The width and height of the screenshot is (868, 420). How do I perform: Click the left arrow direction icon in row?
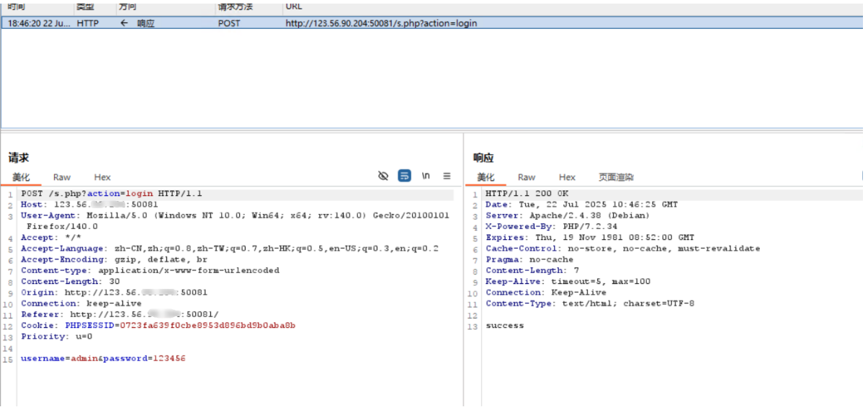tap(124, 23)
